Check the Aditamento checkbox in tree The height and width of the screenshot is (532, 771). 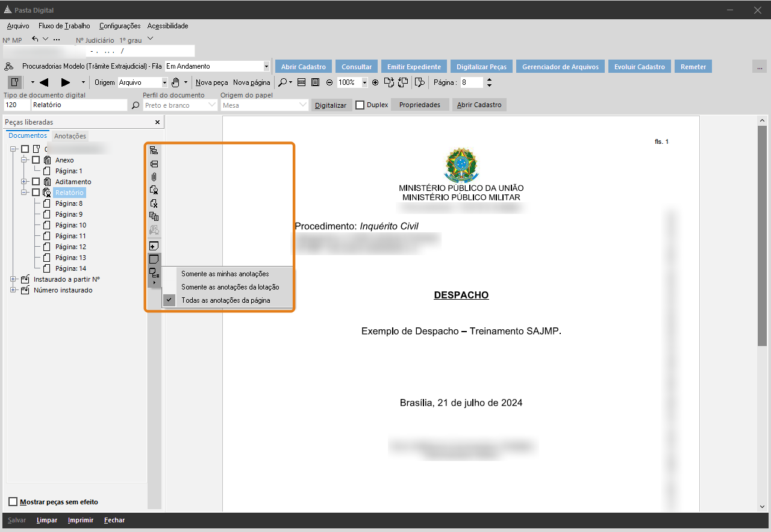tap(36, 182)
